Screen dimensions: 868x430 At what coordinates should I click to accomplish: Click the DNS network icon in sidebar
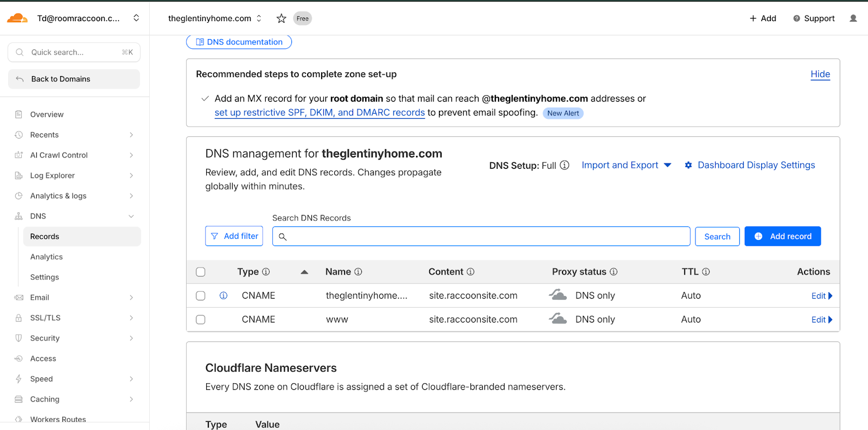(x=19, y=216)
